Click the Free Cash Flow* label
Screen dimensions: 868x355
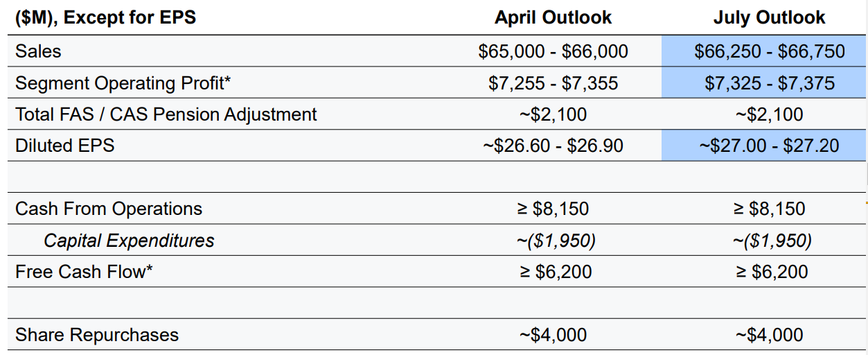click(x=84, y=272)
